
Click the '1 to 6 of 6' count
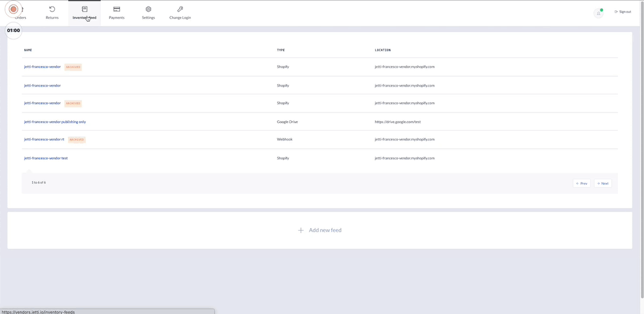coord(39,182)
